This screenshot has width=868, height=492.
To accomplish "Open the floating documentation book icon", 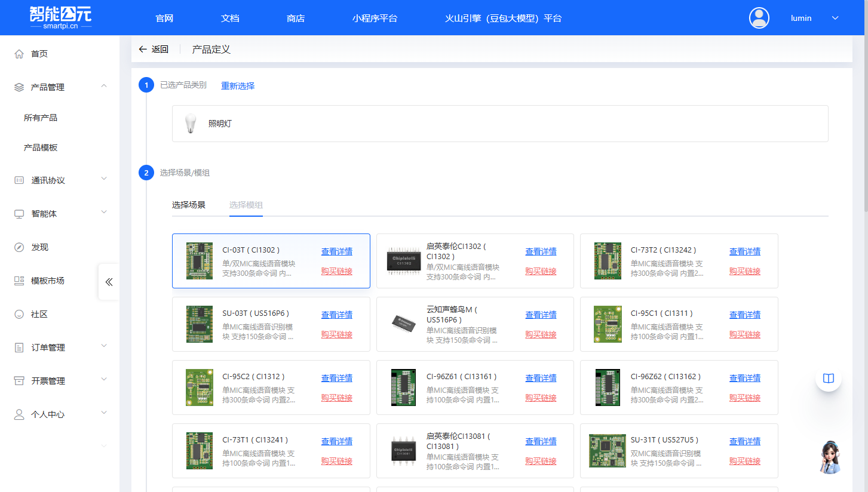I will coord(828,378).
